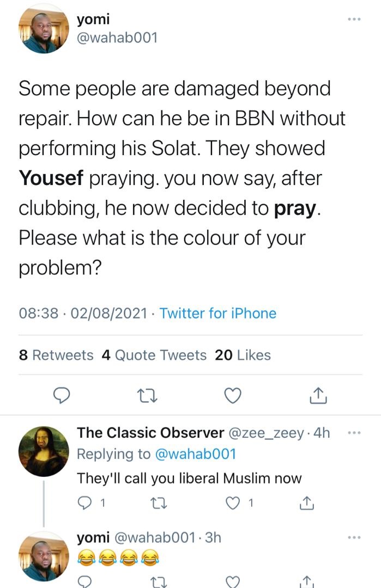
Task: View the 8 Retweets list
Action: point(56,356)
